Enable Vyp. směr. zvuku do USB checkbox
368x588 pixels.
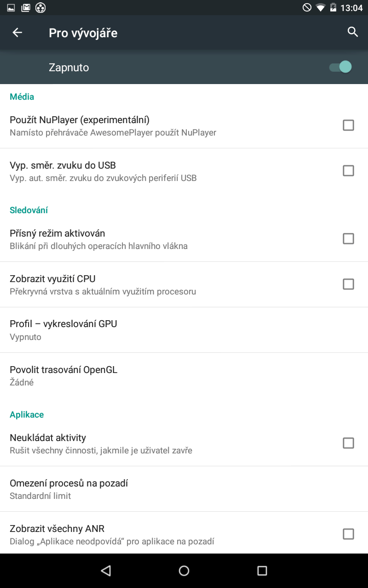pyautogui.click(x=349, y=171)
